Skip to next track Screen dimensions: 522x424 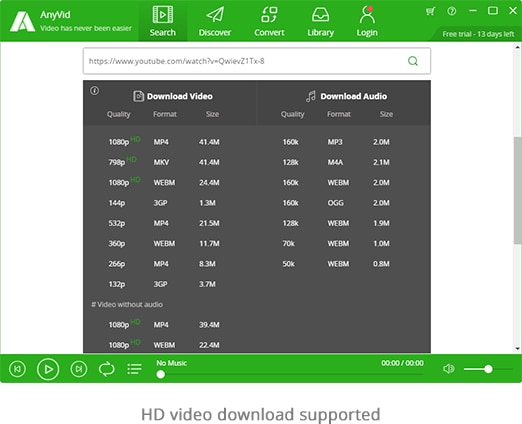[x=79, y=369]
